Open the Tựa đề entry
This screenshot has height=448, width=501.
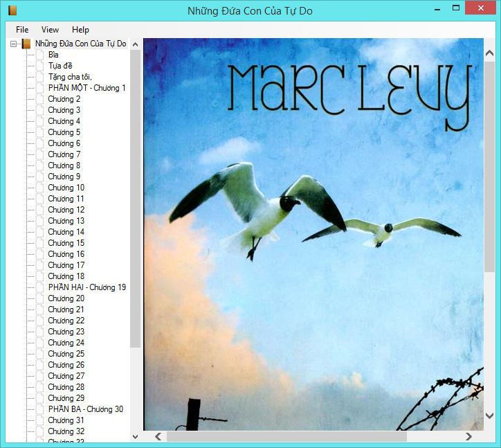60,66
